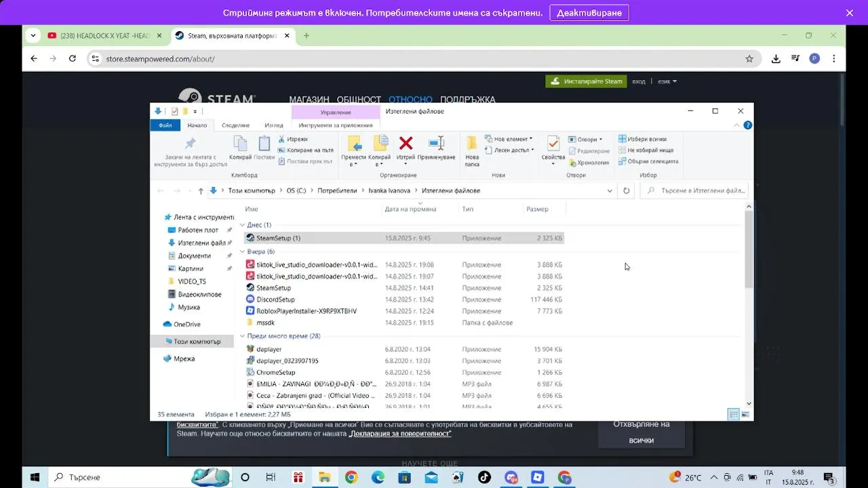This screenshot has height=488, width=868.
Task: Close the purple streamer-mode banner
Action: 850,13
